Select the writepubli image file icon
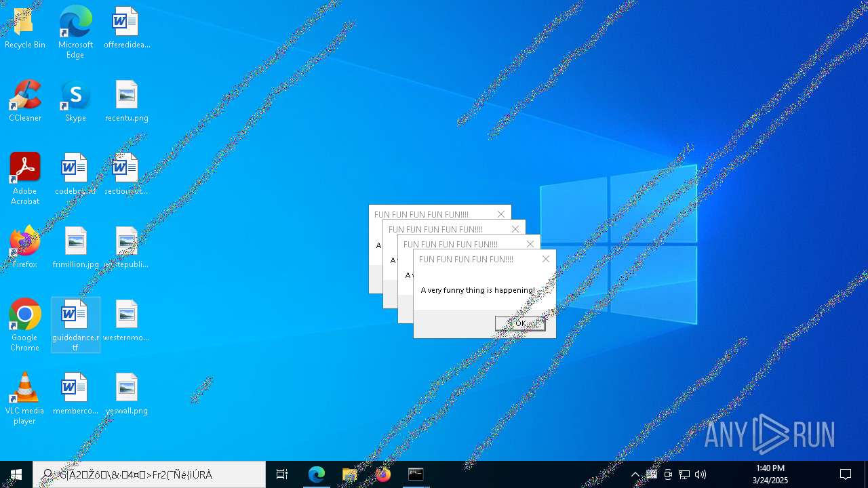Viewport: 868px width, 488px height. (127, 248)
